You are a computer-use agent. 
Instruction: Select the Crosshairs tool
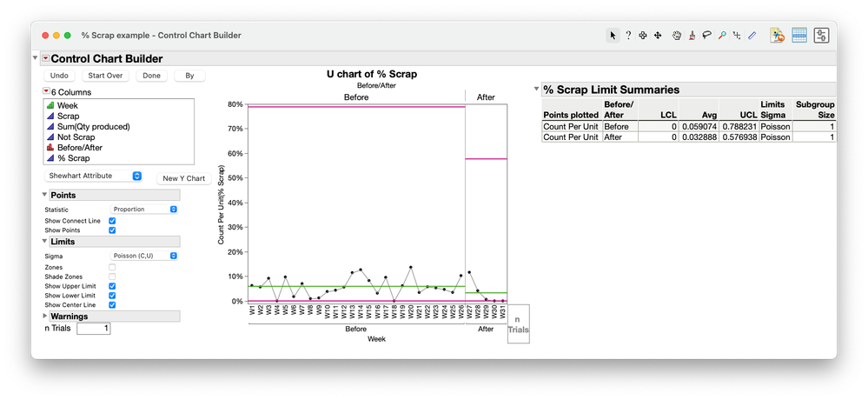click(x=736, y=36)
